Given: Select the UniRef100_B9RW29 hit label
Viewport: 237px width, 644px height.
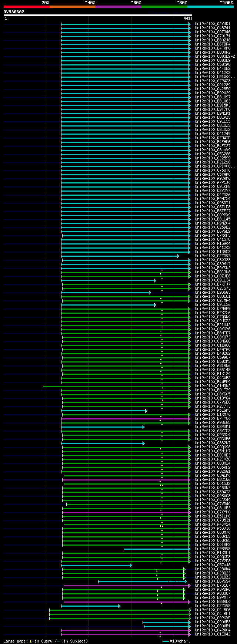Looking at the screenshot, I should coord(213,93).
